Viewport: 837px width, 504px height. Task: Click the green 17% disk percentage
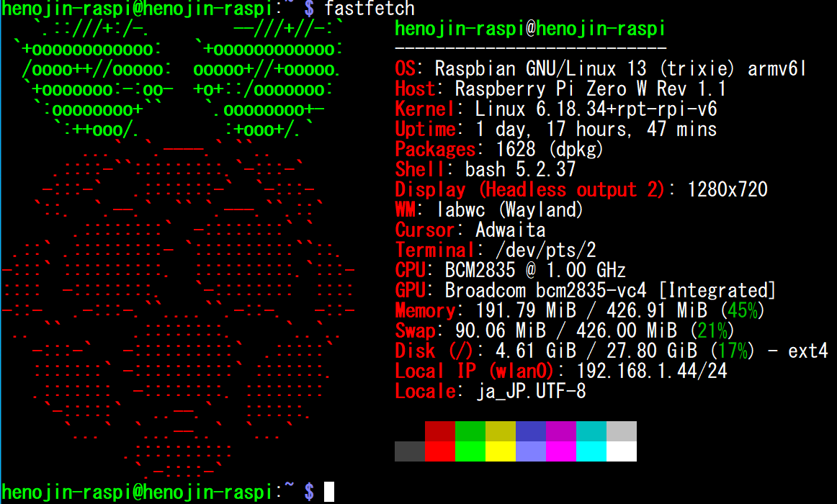(x=732, y=351)
